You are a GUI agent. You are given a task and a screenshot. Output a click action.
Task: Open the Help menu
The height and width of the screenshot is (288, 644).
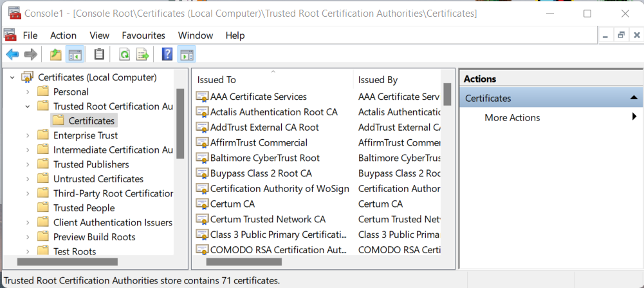click(235, 35)
